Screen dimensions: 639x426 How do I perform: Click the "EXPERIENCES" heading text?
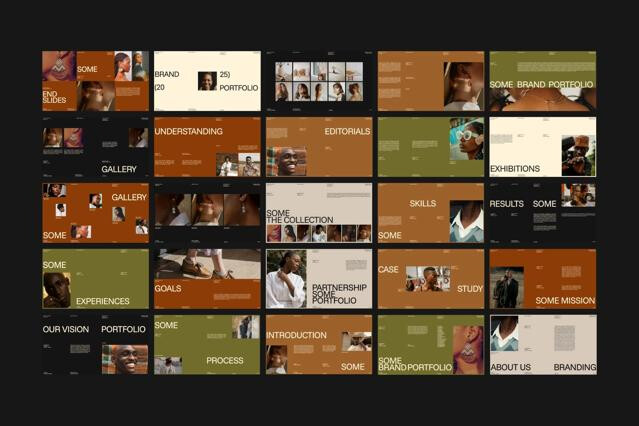tap(103, 301)
